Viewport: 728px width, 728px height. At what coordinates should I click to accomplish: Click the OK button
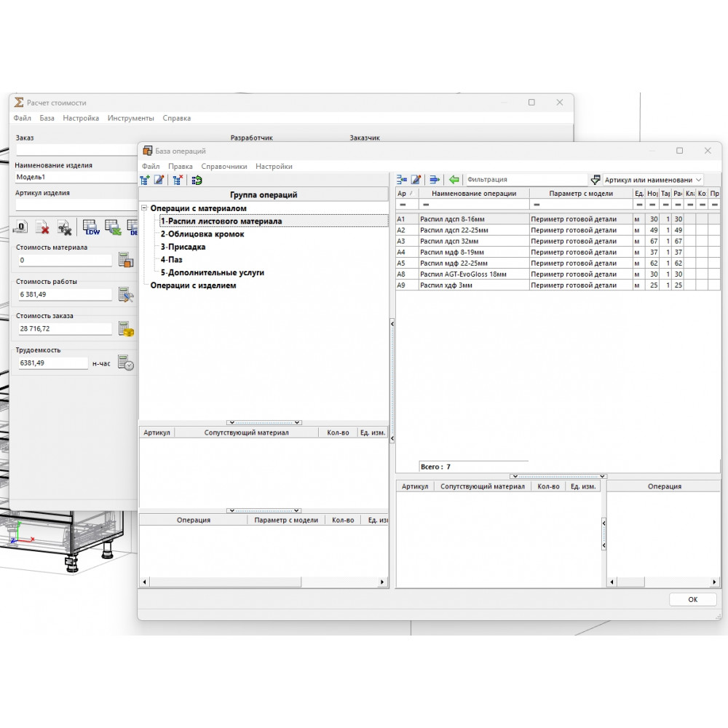[x=693, y=599]
